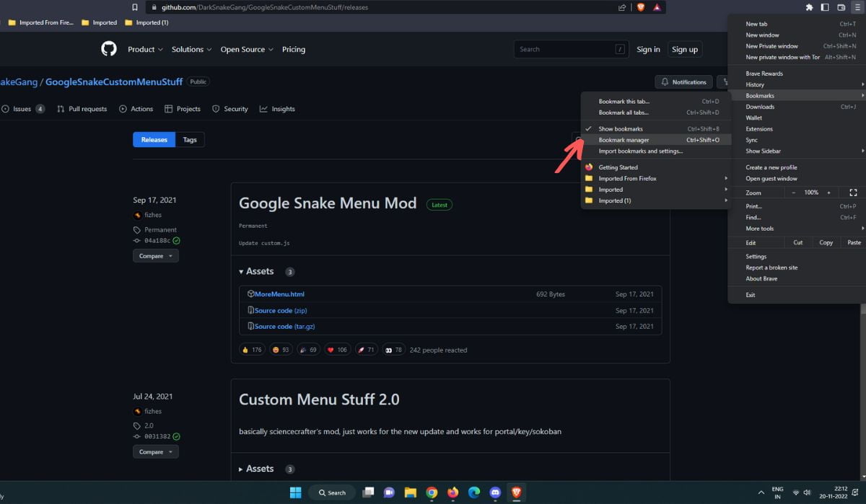866x504 pixels.
Task: Click the Sign up button
Action: (x=684, y=49)
